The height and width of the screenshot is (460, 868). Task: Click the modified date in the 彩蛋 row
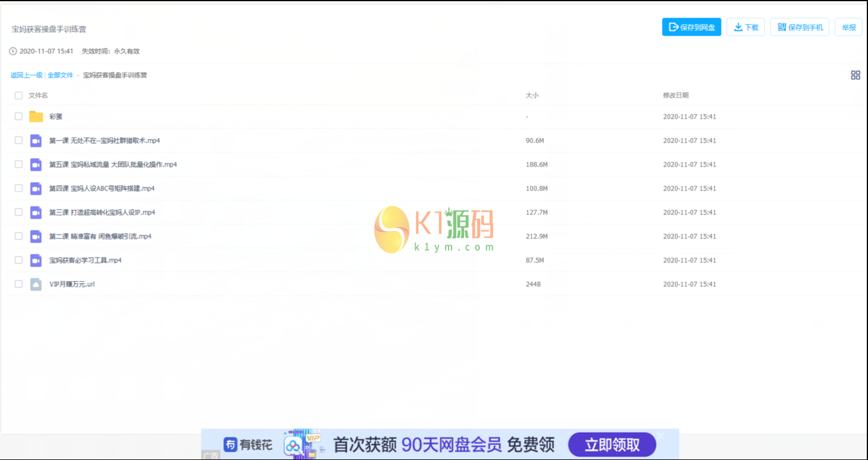(x=690, y=117)
